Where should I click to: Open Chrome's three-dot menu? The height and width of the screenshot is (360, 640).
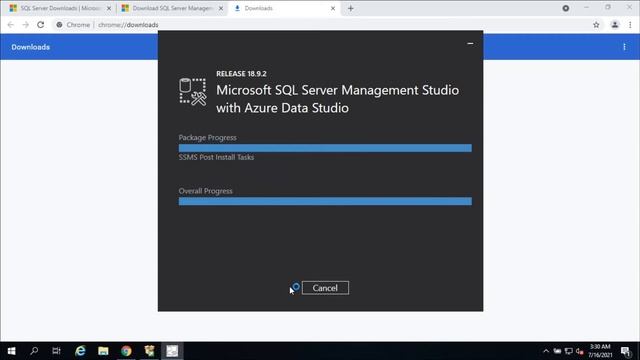pos(630,25)
